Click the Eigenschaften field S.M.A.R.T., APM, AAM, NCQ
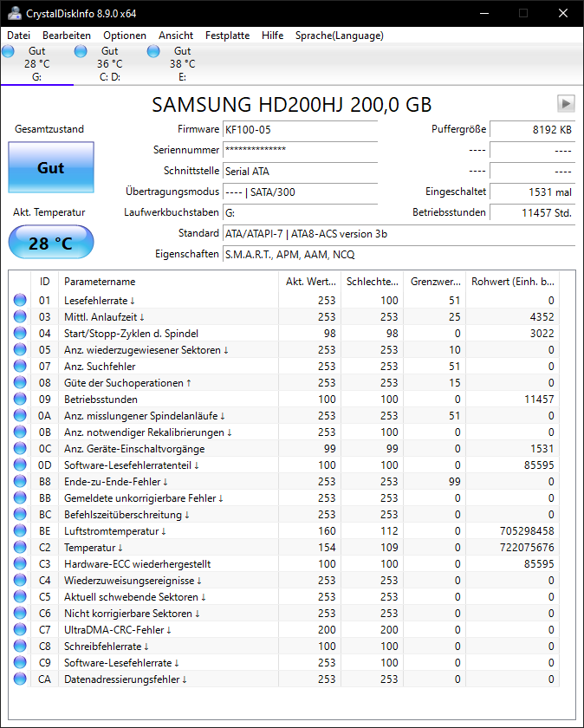584x728 pixels. 399,255
